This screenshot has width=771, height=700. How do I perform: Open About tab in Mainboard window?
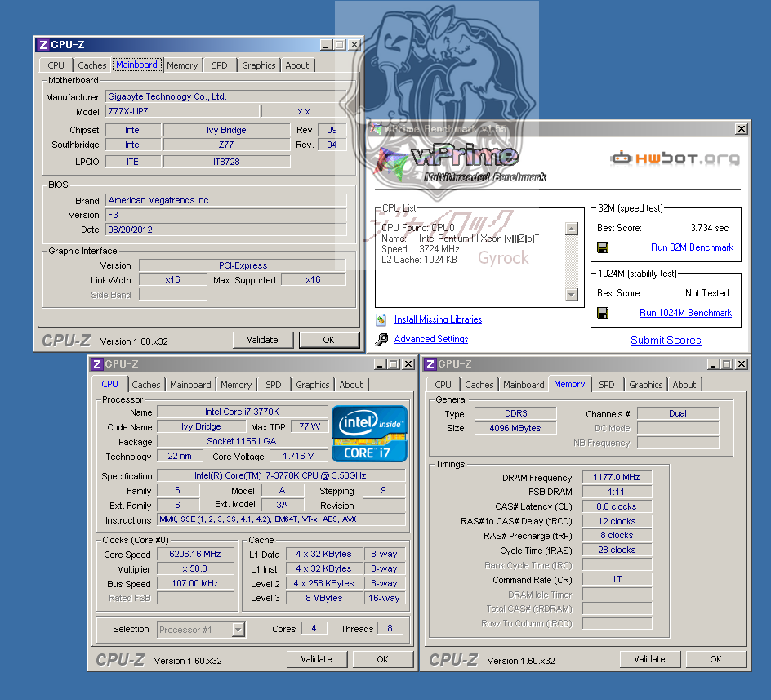pos(297,65)
